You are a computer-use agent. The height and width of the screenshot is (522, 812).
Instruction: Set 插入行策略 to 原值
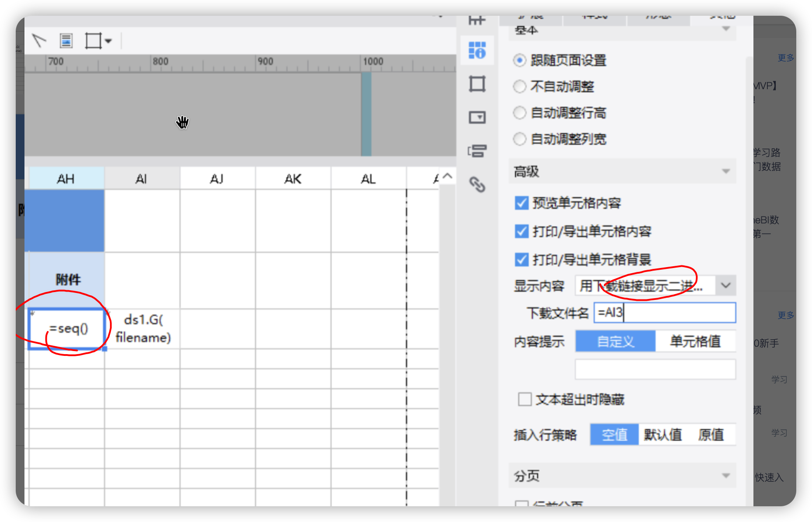(711, 435)
